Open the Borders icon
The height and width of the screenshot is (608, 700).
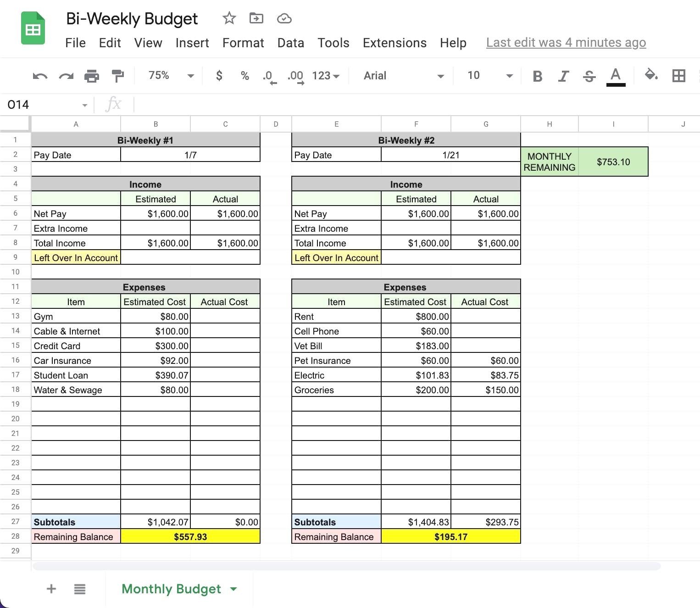pyautogui.click(x=680, y=76)
